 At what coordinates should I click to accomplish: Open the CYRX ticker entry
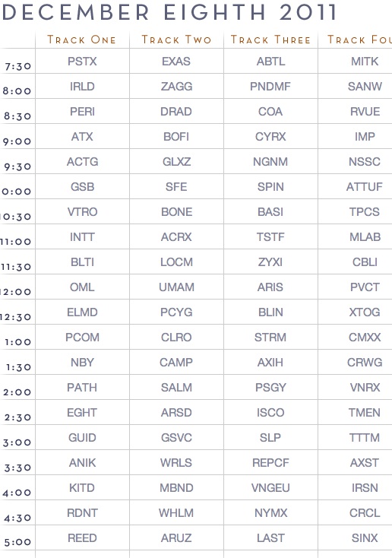pyautogui.click(x=270, y=137)
